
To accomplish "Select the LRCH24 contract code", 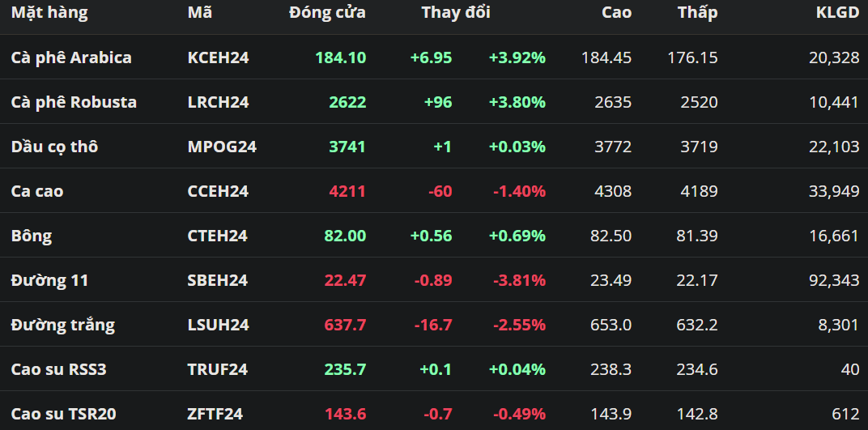I will pyautogui.click(x=218, y=102).
